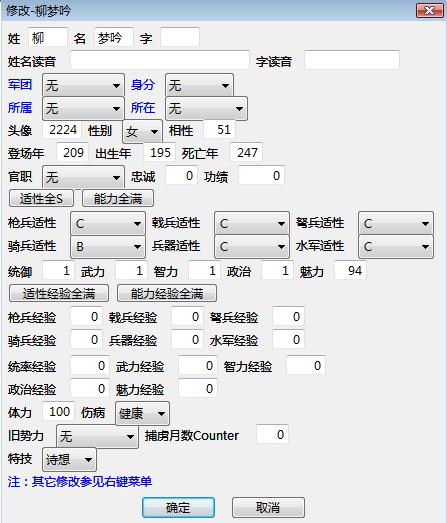Click the 能力全满 button
Viewport: 447px width, 523px height.
pyautogui.click(x=118, y=198)
